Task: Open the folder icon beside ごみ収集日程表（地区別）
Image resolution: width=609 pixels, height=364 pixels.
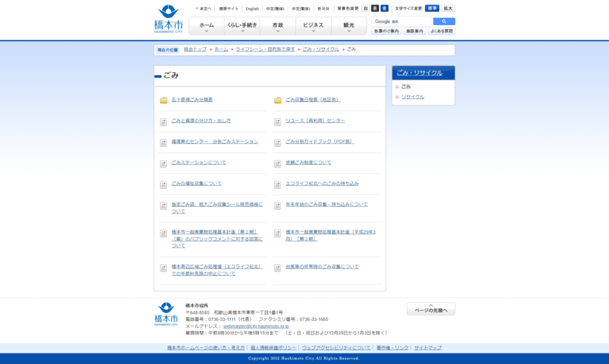Action: coord(278,101)
